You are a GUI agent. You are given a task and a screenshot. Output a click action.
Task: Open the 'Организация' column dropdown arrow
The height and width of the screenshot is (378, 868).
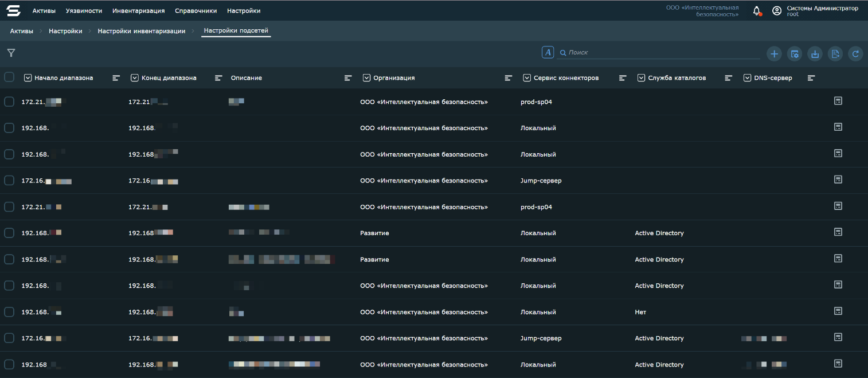366,78
